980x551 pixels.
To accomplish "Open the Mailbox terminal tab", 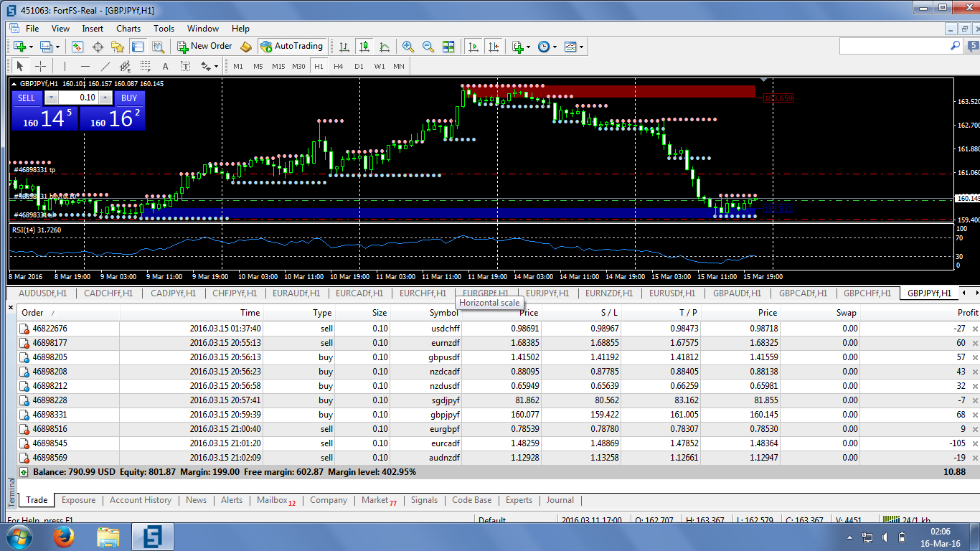I will [276, 500].
